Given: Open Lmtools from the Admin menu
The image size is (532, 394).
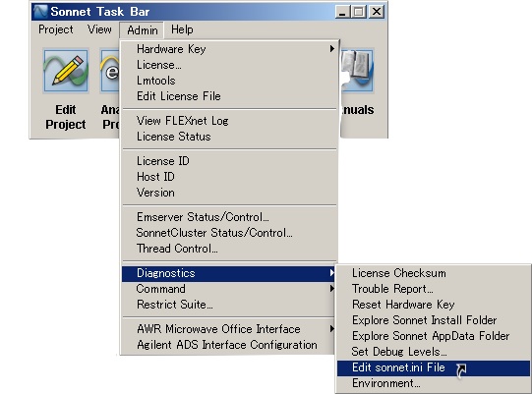Looking at the screenshot, I should 229,81.
